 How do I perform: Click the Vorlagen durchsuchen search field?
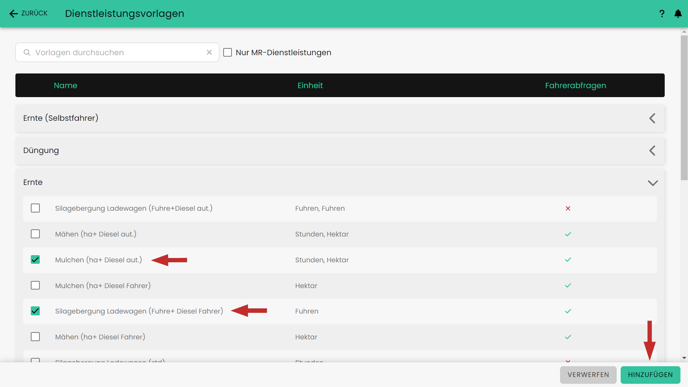[x=117, y=52]
